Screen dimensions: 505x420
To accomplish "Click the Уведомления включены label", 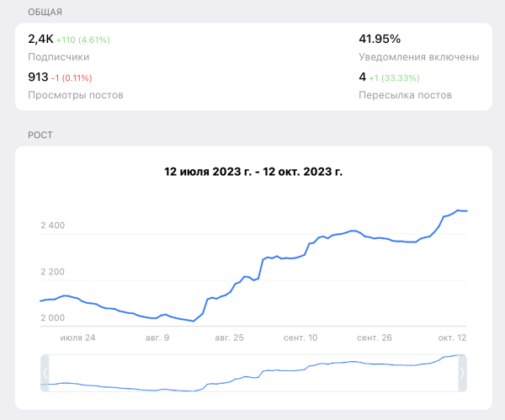I will pos(418,56).
